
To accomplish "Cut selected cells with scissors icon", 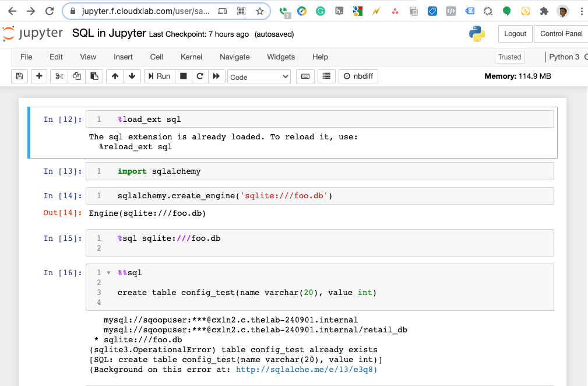I will point(59,76).
